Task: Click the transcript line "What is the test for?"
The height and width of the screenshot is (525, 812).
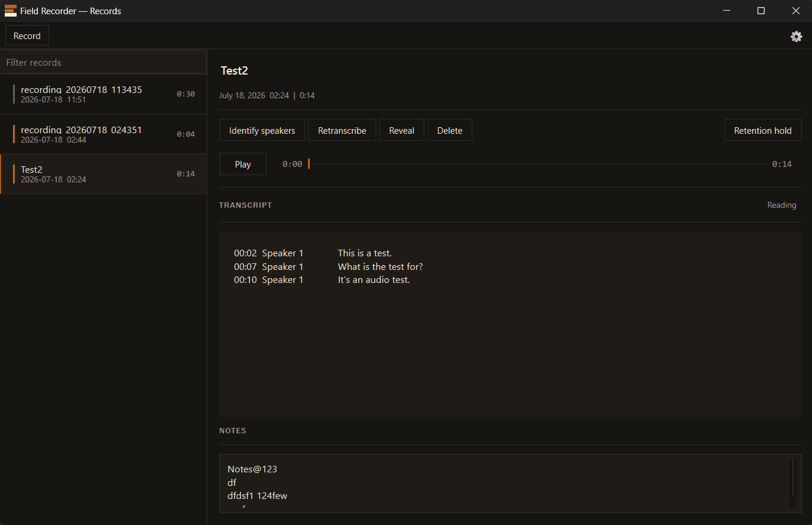Action: pyautogui.click(x=380, y=266)
